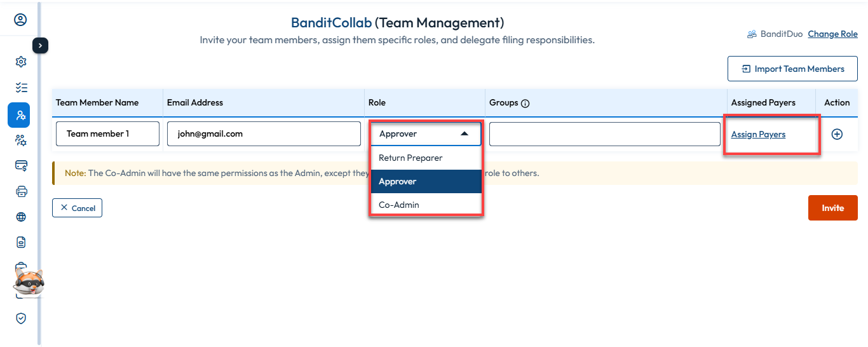Click the Groups input field
The width and height of the screenshot is (868, 347).
point(605,134)
